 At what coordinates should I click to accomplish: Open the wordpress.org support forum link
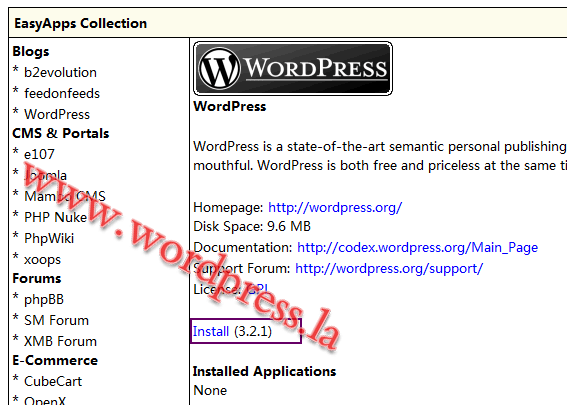pyautogui.click(x=389, y=268)
